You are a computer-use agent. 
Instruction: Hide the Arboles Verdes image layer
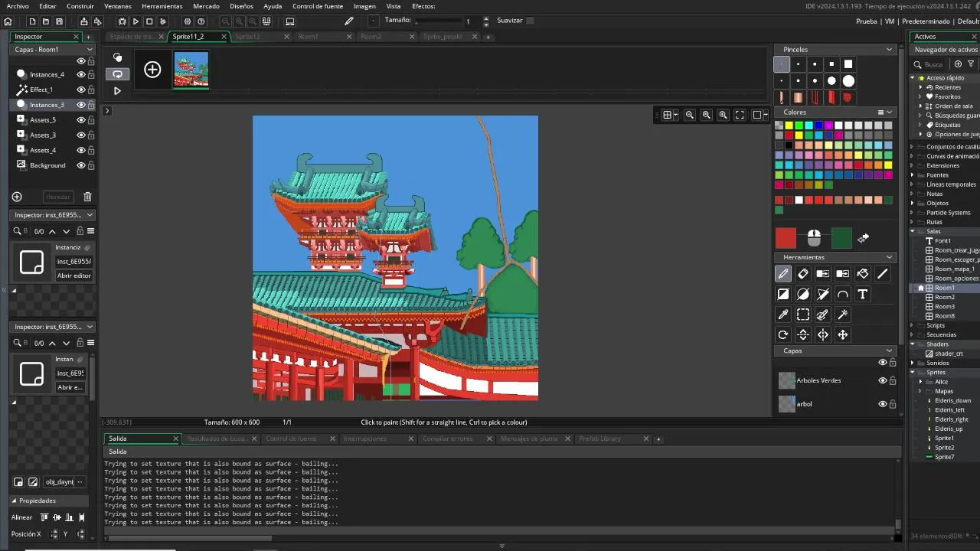tap(882, 380)
